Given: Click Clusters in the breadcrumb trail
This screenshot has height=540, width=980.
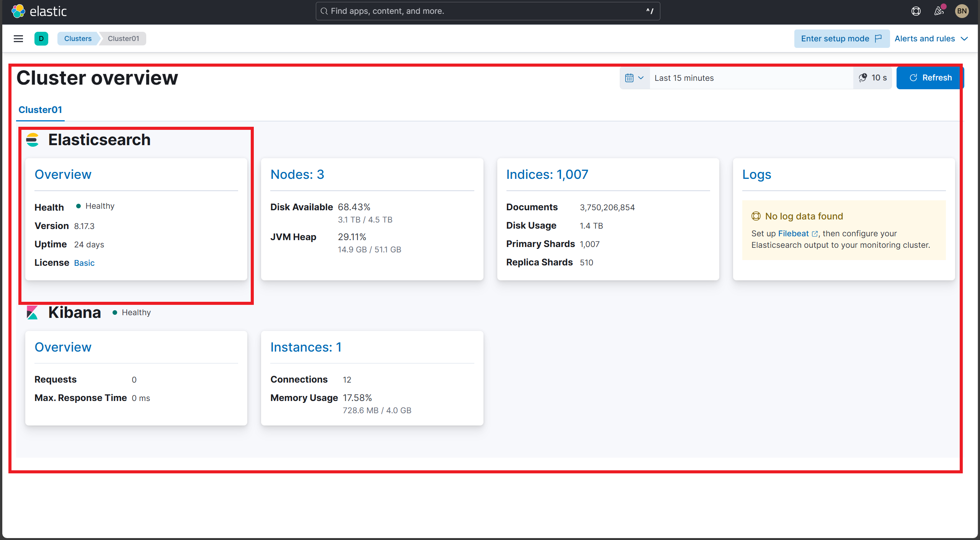Looking at the screenshot, I should coord(78,38).
